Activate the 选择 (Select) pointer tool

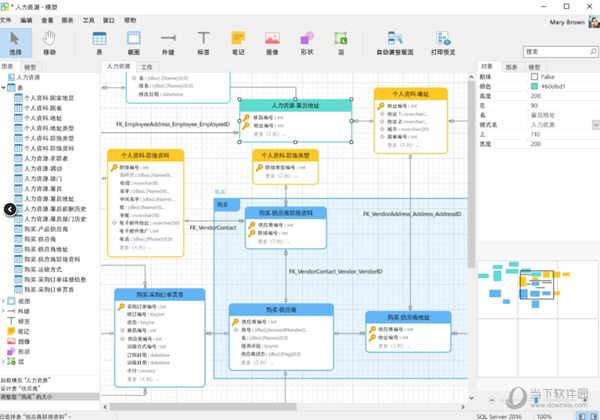pos(15,43)
